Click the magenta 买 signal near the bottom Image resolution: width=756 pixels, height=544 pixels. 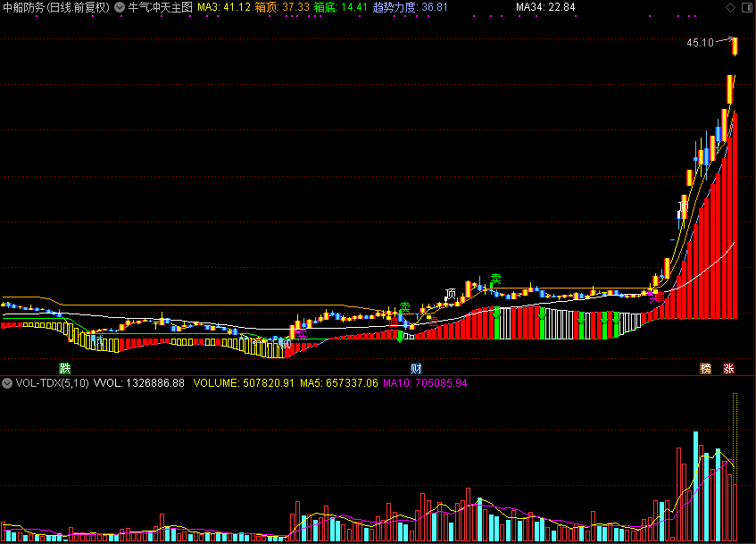click(301, 334)
